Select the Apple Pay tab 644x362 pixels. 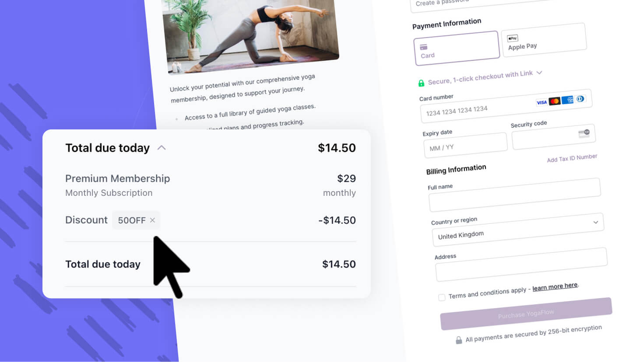click(544, 40)
